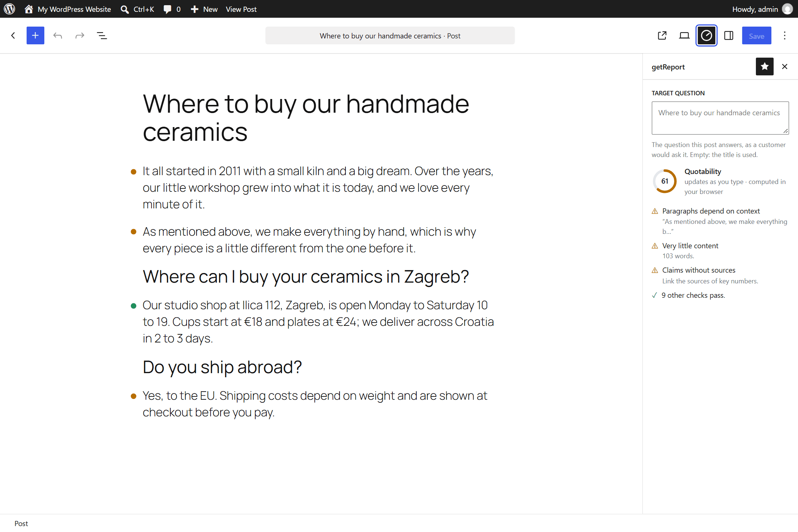
Task: Select the post title heading block
Action: [x=318, y=117]
